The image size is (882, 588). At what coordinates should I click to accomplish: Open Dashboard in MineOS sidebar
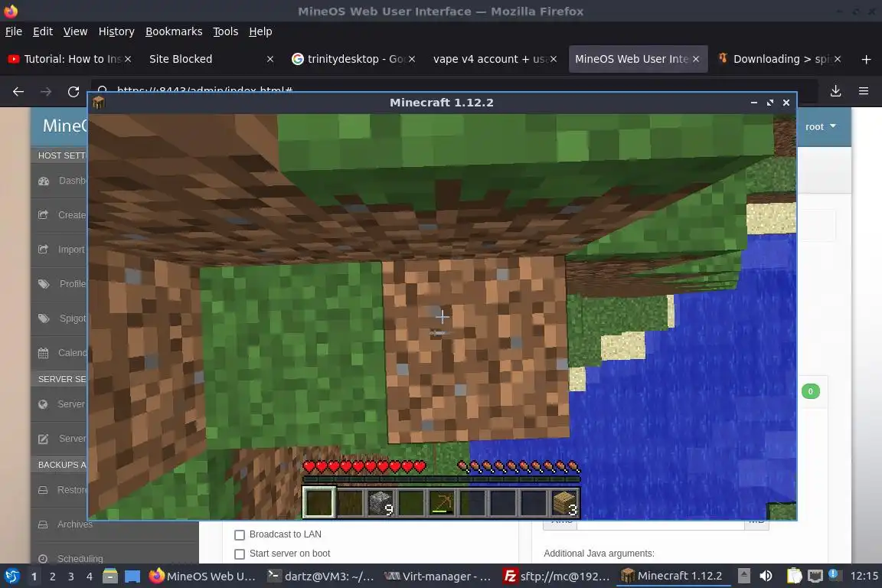tap(59, 181)
